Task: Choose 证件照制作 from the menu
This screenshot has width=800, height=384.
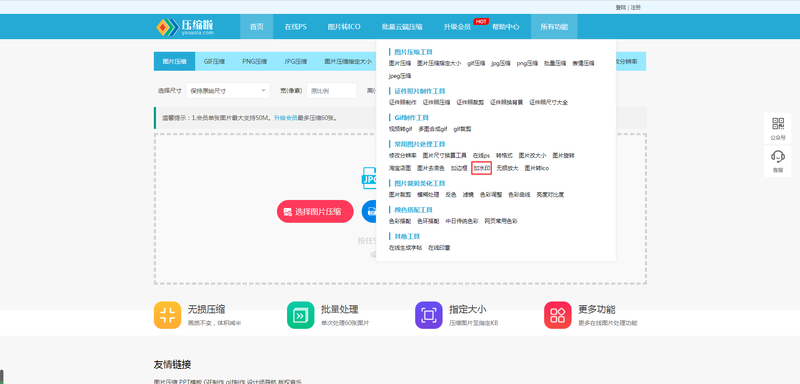Action: [x=403, y=102]
